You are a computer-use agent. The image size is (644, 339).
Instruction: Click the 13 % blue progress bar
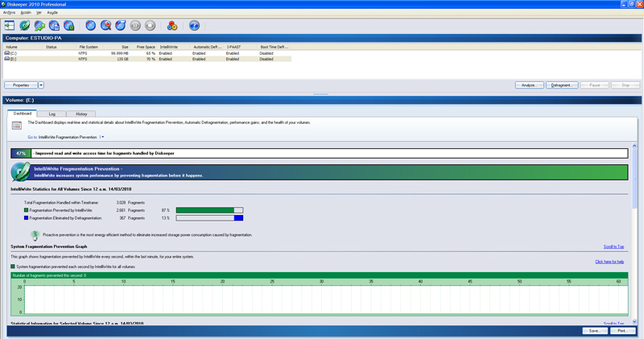[209, 217]
